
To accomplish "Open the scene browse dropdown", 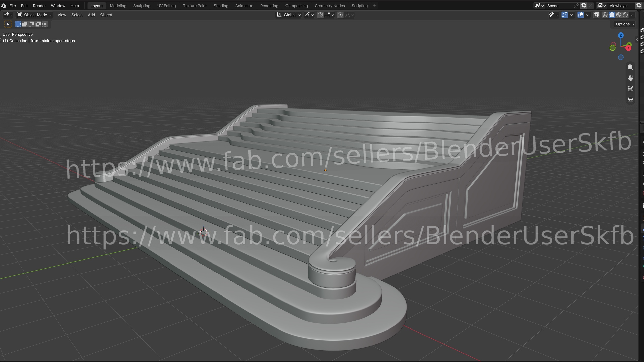I will [x=539, y=6].
